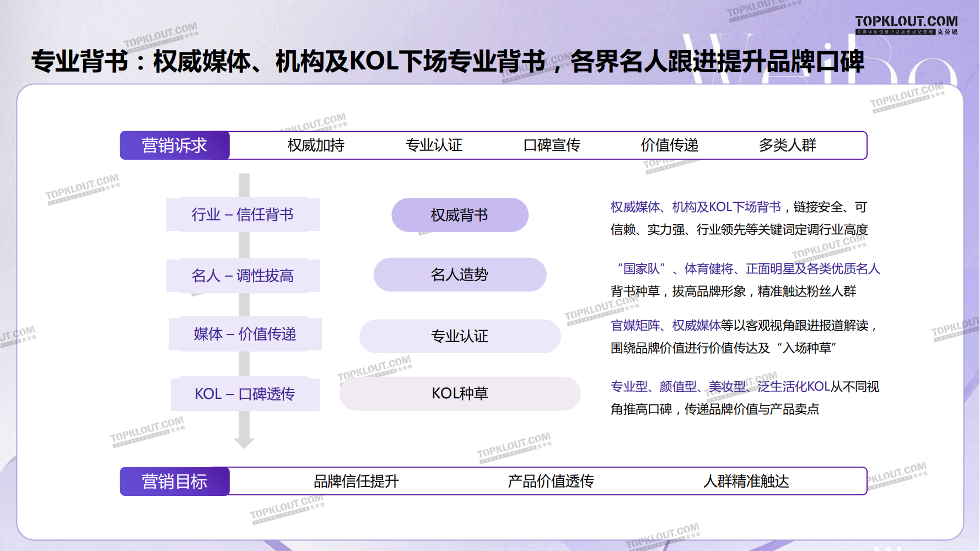The height and width of the screenshot is (551, 980).
Task: Click 品牌信任提升 in the bottom bar
Action: (x=356, y=482)
